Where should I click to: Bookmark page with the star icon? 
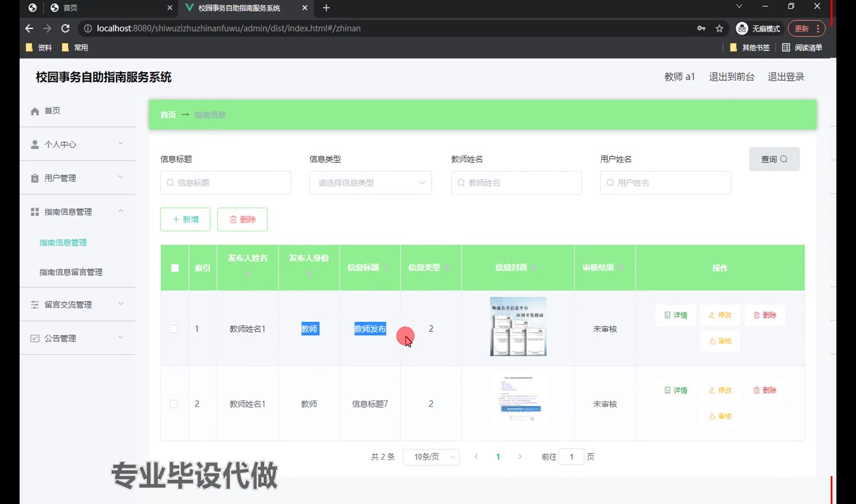coord(719,28)
